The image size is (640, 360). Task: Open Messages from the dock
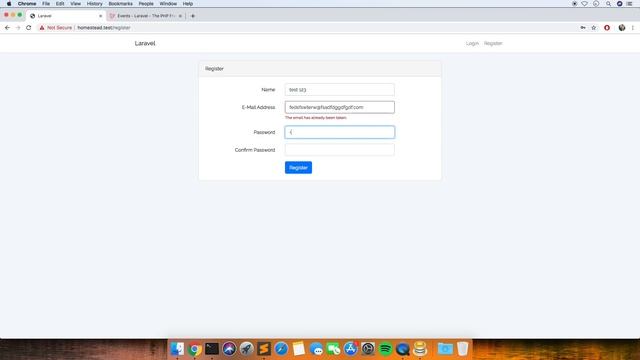click(x=316, y=349)
